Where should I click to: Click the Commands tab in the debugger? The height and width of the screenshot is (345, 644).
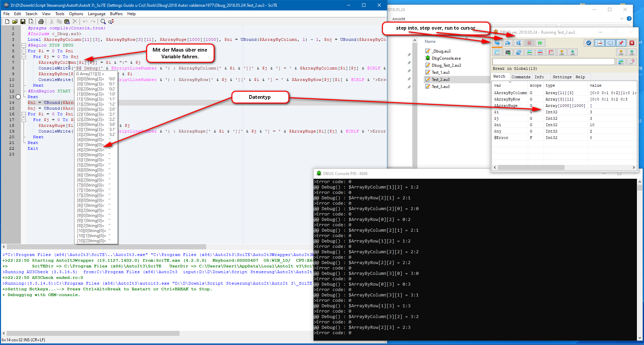coord(521,77)
